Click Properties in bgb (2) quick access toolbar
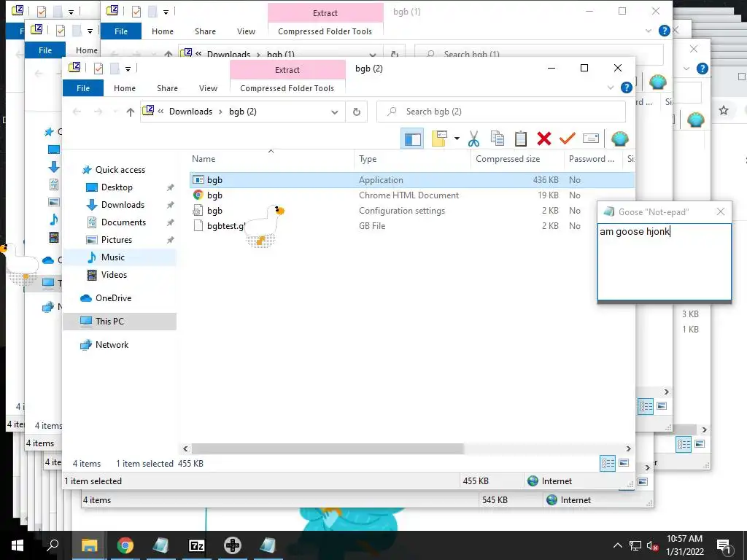The height and width of the screenshot is (560, 747). pos(98,69)
